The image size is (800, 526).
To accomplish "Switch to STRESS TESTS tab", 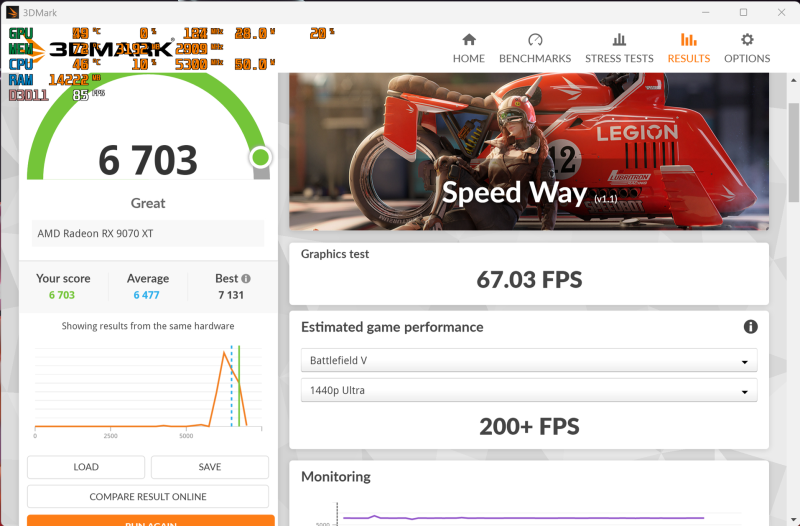I will point(619,48).
